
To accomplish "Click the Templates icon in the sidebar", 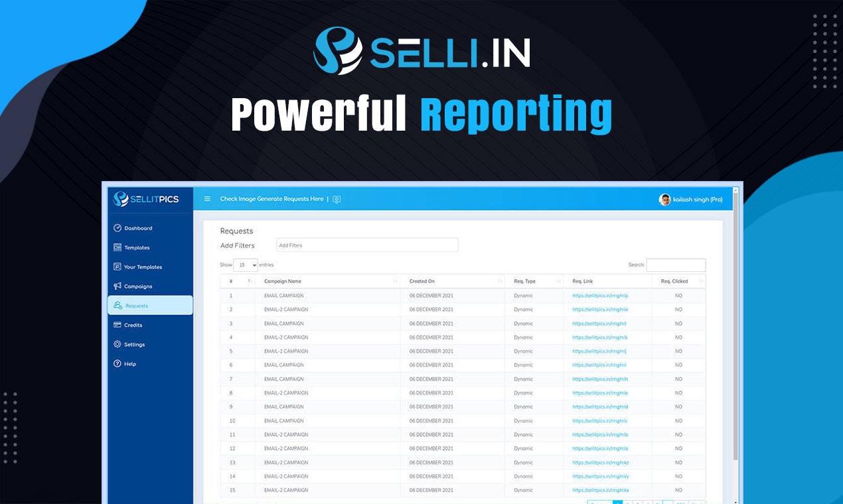I will pyautogui.click(x=117, y=247).
